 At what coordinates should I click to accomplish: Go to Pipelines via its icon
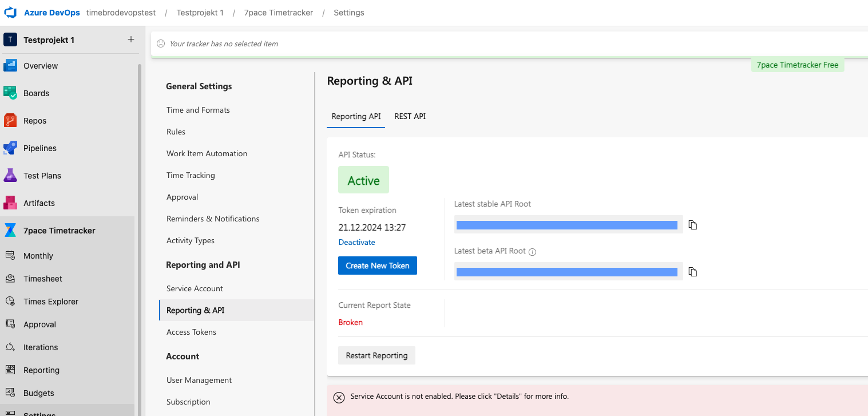pyautogui.click(x=10, y=148)
